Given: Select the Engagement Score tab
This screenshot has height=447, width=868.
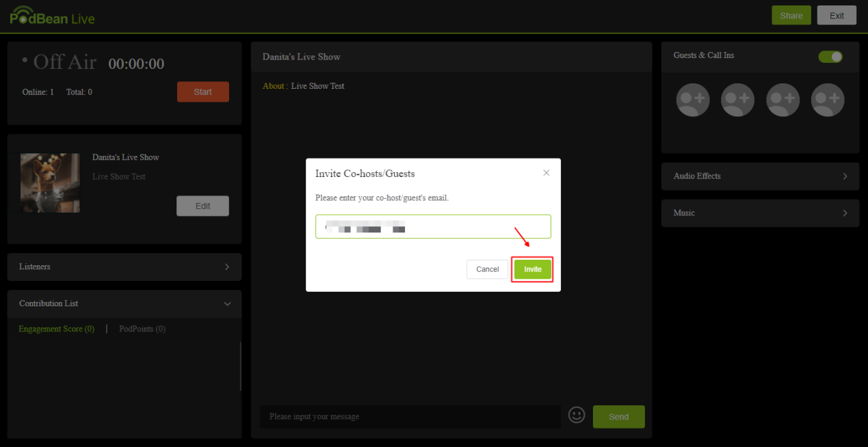Looking at the screenshot, I should point(56,329).
